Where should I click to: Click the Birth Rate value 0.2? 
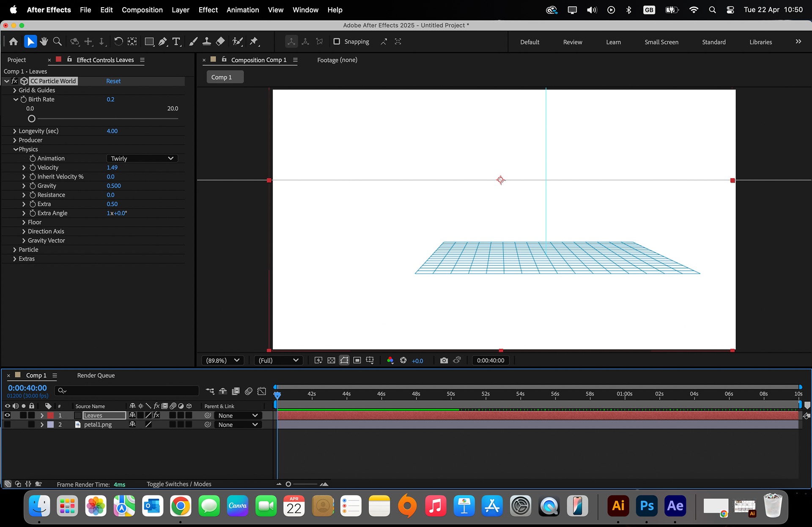[110, 99]
